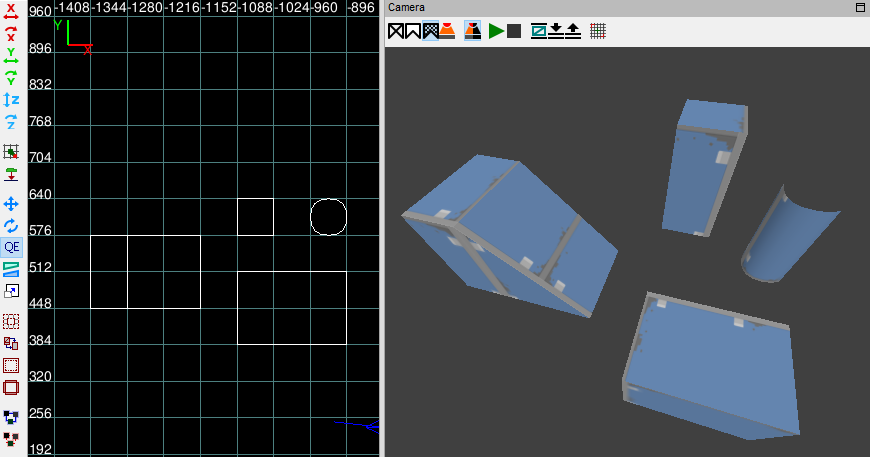Rotate selection around the X axis
870x457 pixels.
coord(11,34)
